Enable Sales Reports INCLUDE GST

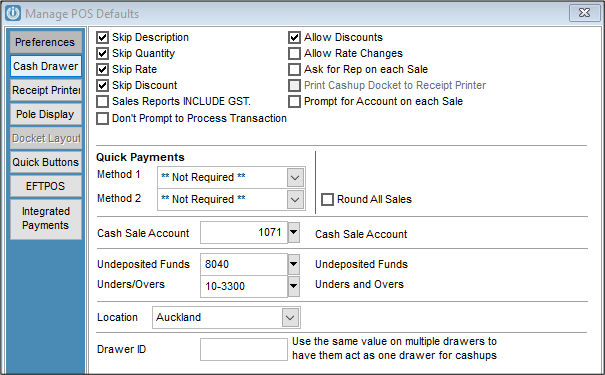coord(102,101)
